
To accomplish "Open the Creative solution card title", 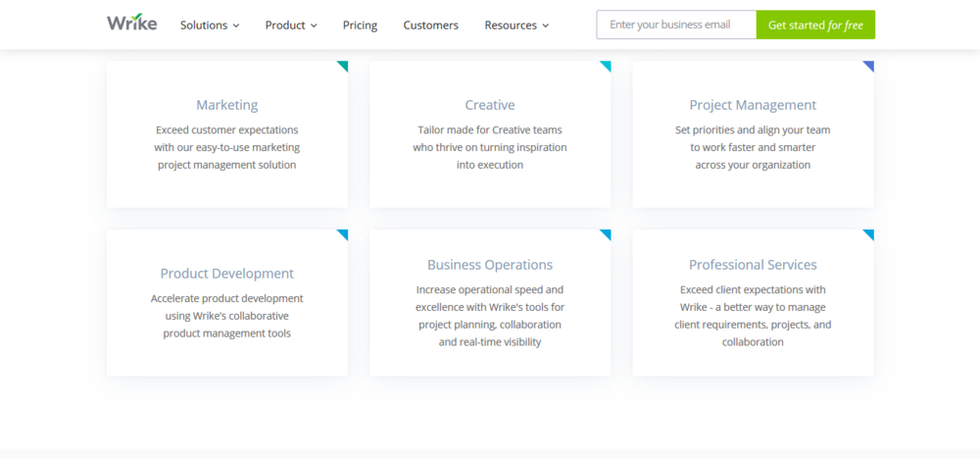I will click(x=490, y=105).
